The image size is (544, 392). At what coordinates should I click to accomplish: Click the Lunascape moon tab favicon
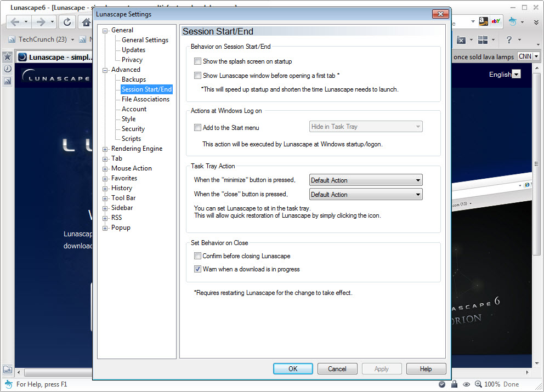point(22,57)
